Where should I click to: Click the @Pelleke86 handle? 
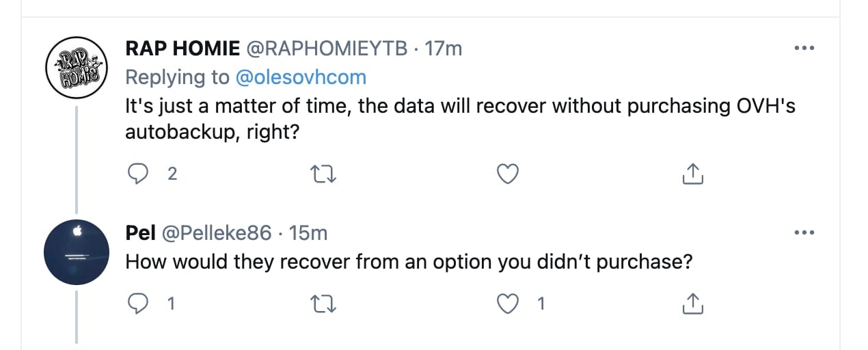coord(216,233)
